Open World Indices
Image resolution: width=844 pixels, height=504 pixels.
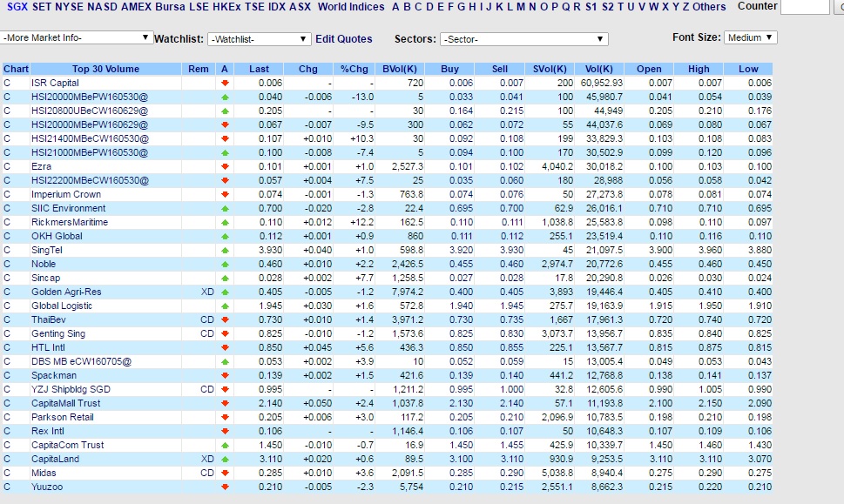click(351, 7)
